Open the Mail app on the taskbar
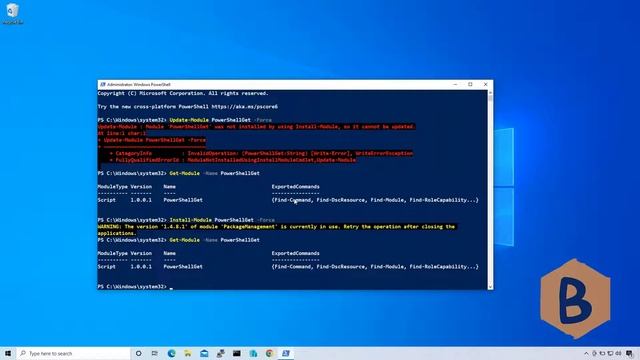This screenshot has height=360, width=640. point(204,353)
